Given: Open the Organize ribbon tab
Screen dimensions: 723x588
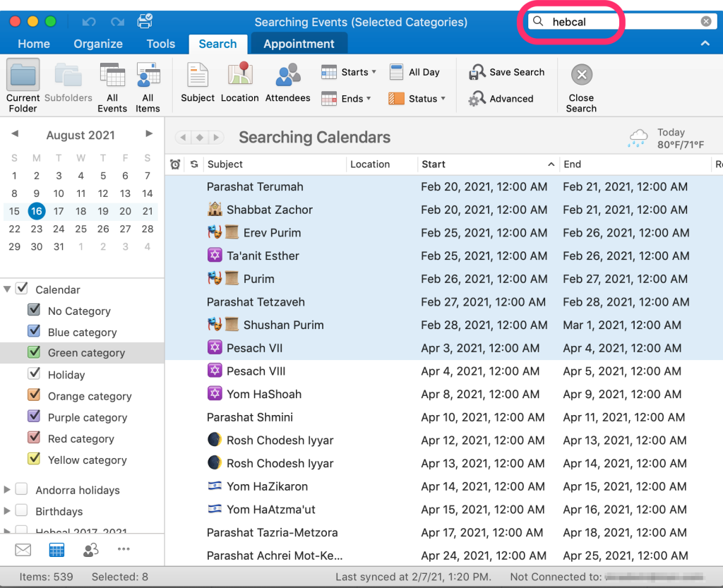Looking at the screenshot, I should [97, 43].
